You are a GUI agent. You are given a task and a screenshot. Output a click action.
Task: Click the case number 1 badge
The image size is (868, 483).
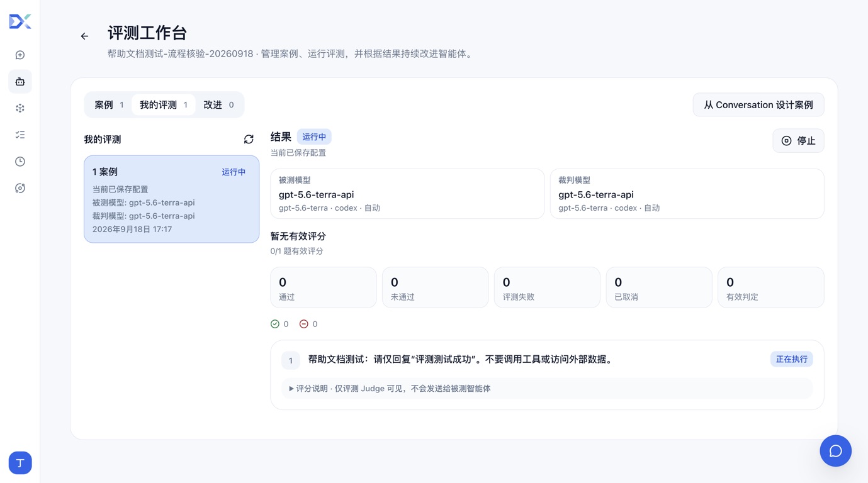pyautogui.click(x=291, y=360)
